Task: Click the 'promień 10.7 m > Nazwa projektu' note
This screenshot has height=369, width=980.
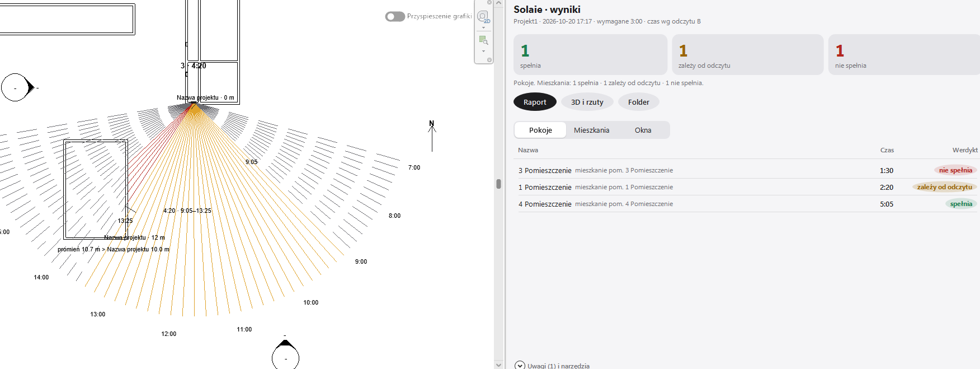Action: 113,249
